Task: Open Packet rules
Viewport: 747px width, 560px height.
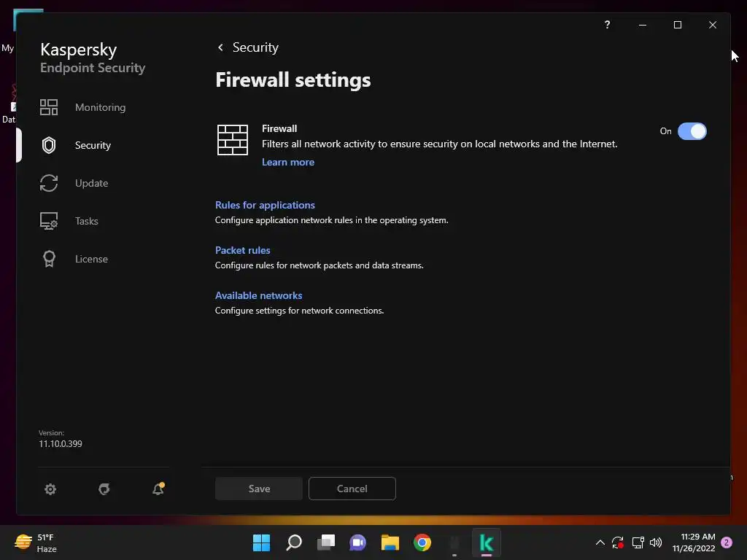Action: click(x=242, y=250)
